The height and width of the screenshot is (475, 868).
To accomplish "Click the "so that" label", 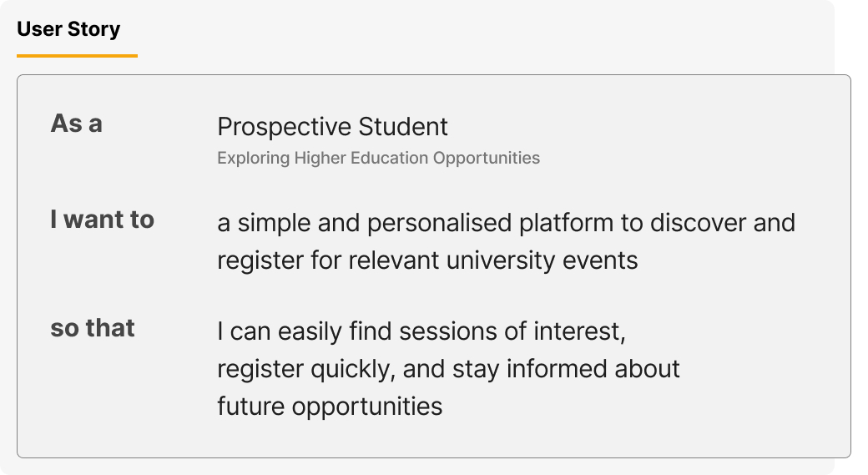I will click(93, 328).
